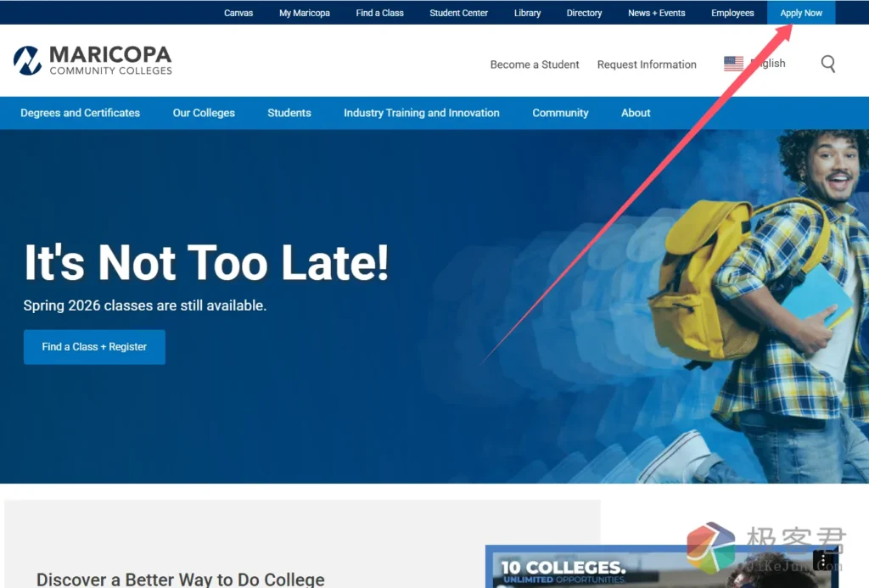Viewport: 869px width, 588px height.
Task: Click Find a Class + Register button
Action: click(94, 347)
